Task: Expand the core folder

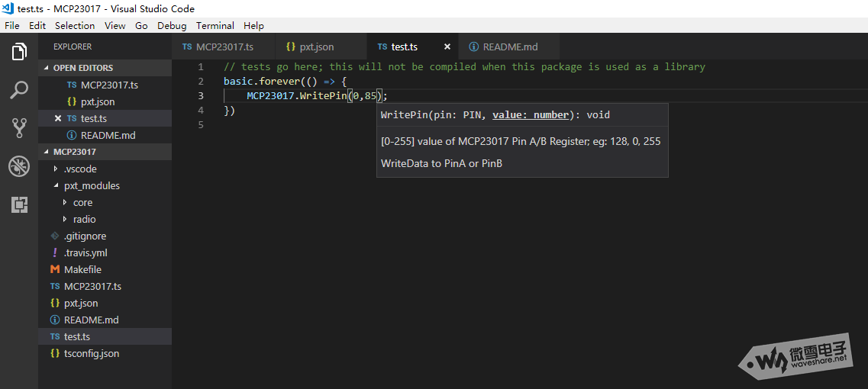Action: pyautogui.click(x=105, y=203)
